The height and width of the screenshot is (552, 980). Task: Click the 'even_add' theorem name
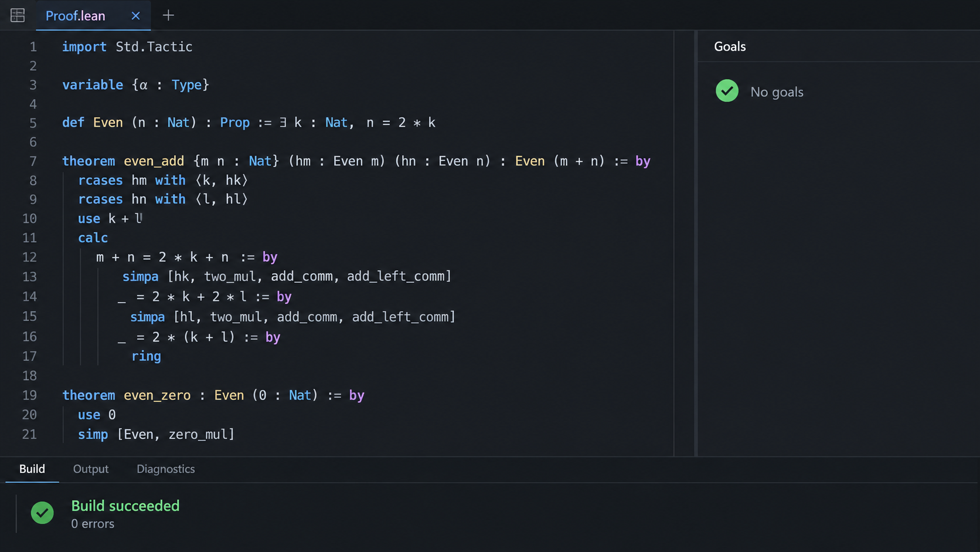pos(154,161)
